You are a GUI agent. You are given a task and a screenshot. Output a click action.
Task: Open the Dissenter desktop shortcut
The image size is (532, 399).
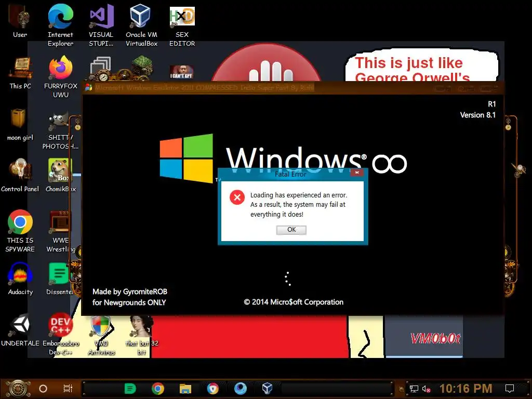pyautogui.click(x=60, y=278)
